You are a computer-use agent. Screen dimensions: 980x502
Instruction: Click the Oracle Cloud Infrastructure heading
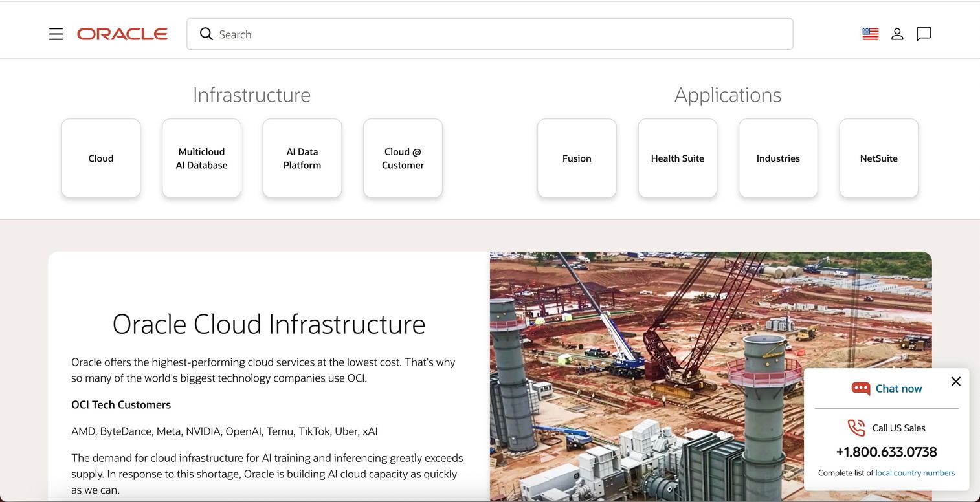[x=269, y=324]
